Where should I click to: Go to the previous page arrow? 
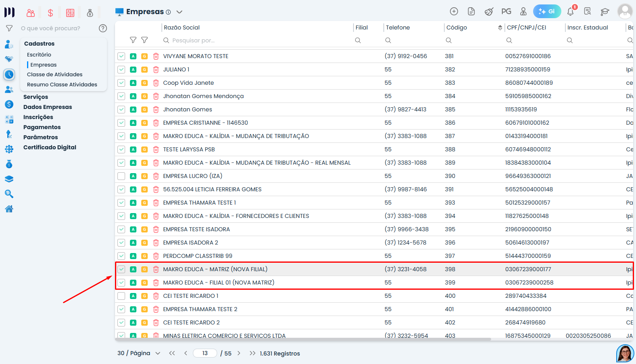[x=186, y=353]
